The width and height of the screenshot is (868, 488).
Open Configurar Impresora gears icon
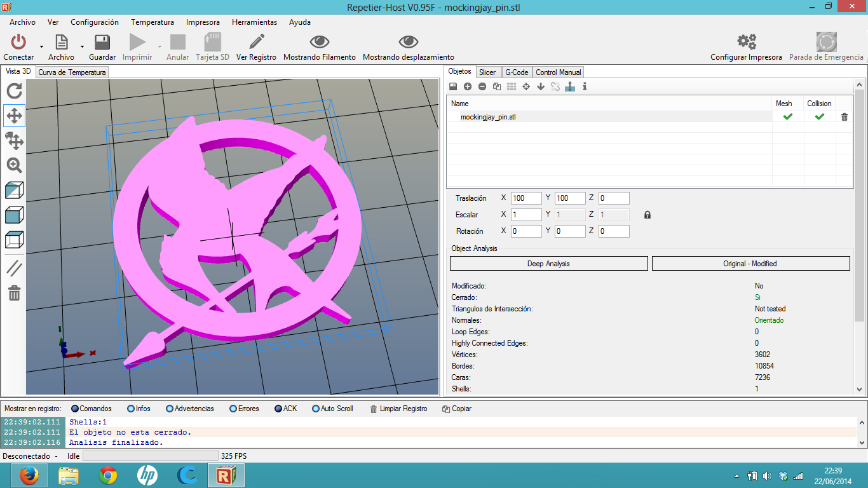pos(747,42)
